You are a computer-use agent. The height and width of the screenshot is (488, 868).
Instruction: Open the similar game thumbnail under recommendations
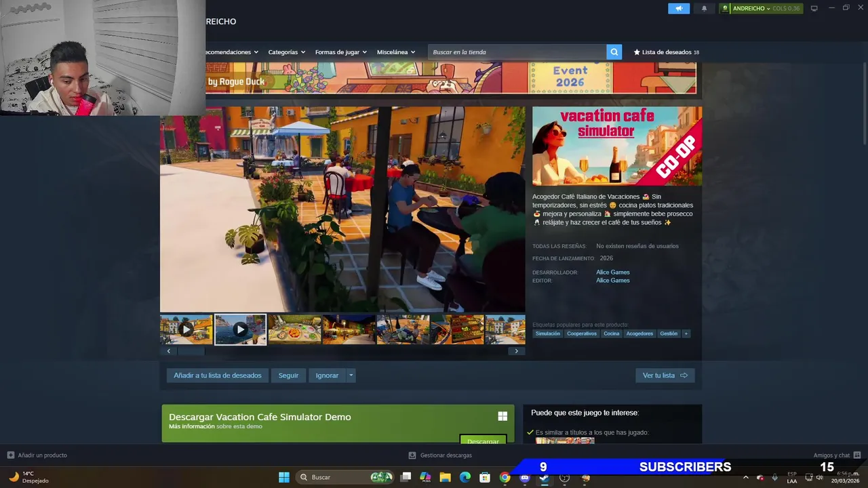pos(565,441)
